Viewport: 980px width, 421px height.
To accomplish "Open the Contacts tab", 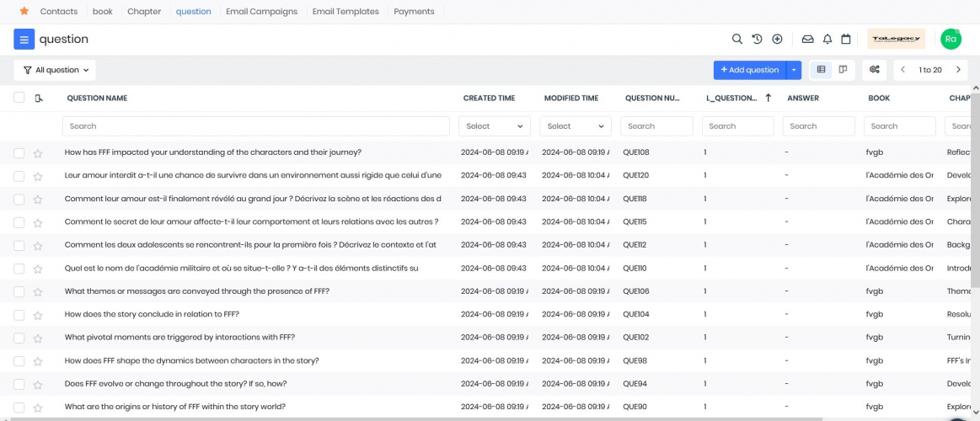I will pyautogui.click(x=59, y=11).
